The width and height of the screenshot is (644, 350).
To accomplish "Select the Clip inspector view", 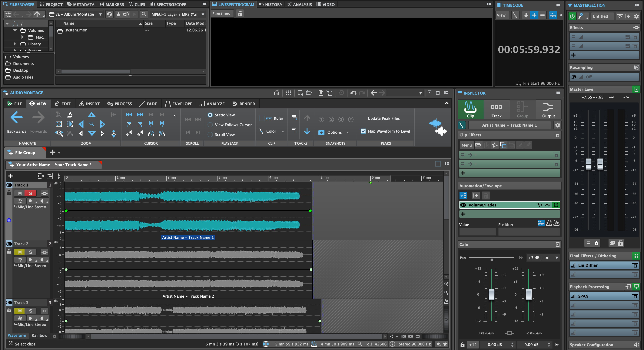I will [470, 109].
